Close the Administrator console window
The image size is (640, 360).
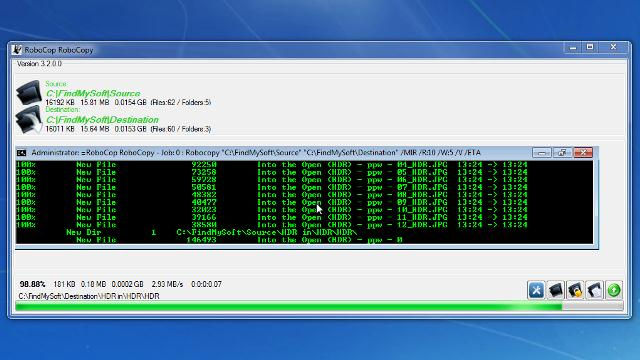tap(583, 153)
